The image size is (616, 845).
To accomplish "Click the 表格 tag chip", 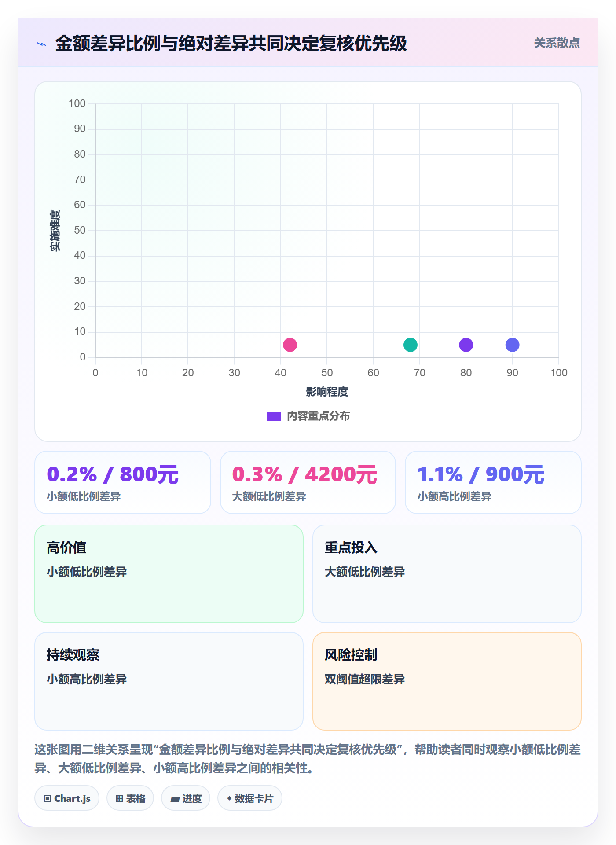I will 130,798.
